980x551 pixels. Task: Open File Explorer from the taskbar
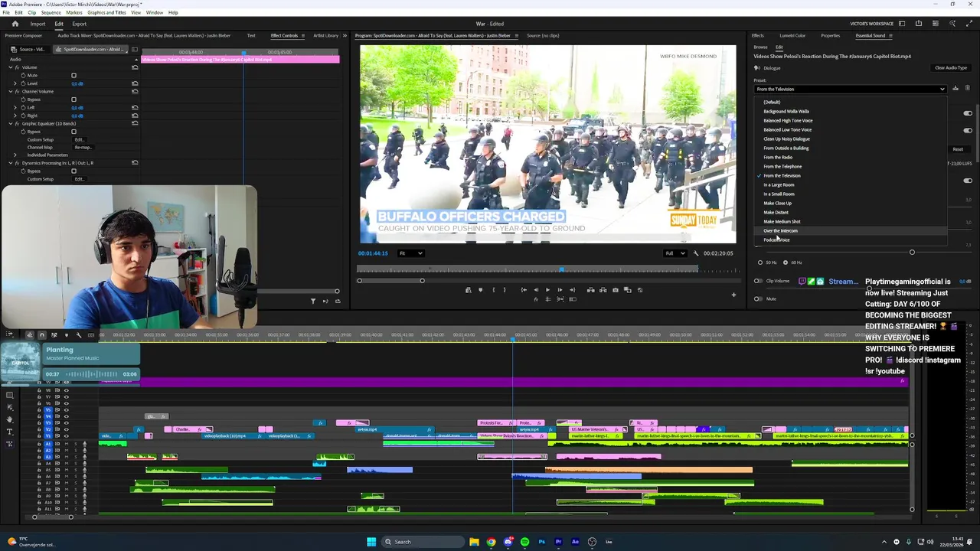tap(474, 542)
